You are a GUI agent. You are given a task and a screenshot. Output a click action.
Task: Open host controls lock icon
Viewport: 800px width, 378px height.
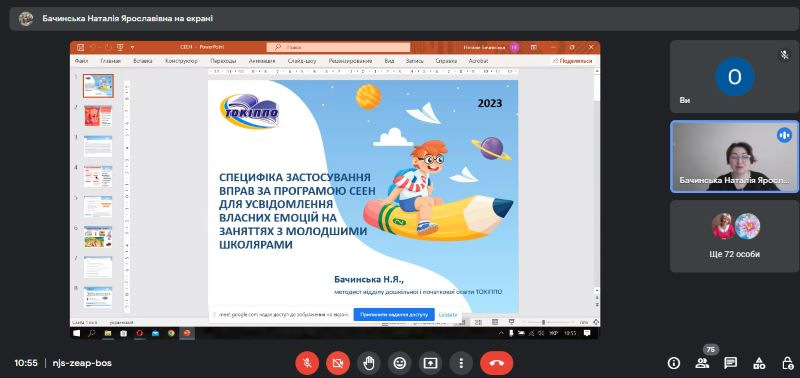[787, 363]
